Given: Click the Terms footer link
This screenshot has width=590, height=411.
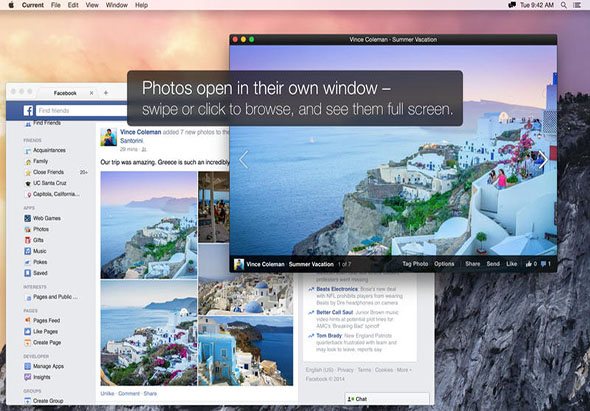Looking at the screenshot, I should click(364, 370).
